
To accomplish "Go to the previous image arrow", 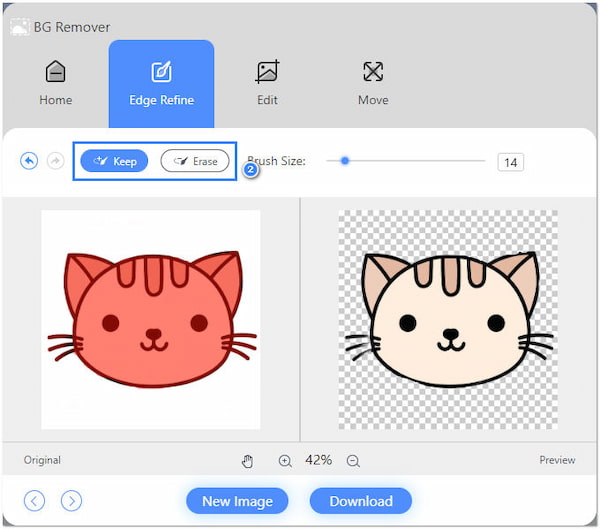I will click(x=35, y=501).
